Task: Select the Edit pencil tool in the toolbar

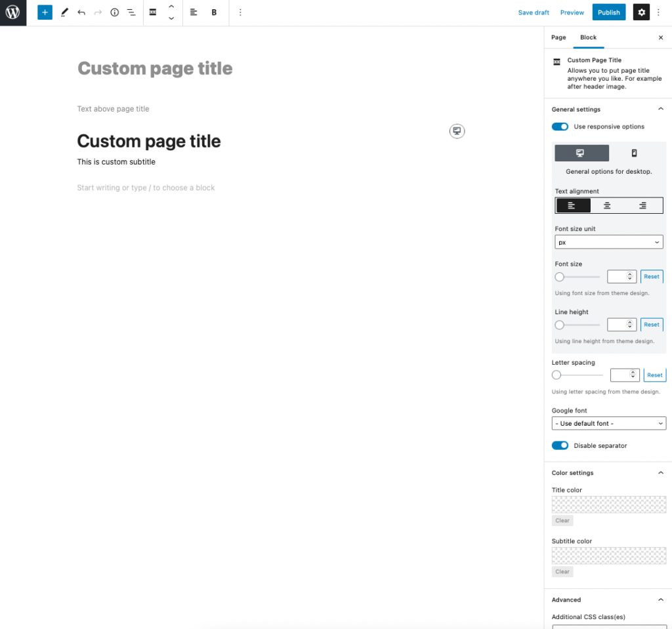Action: (x=64, y=12)
